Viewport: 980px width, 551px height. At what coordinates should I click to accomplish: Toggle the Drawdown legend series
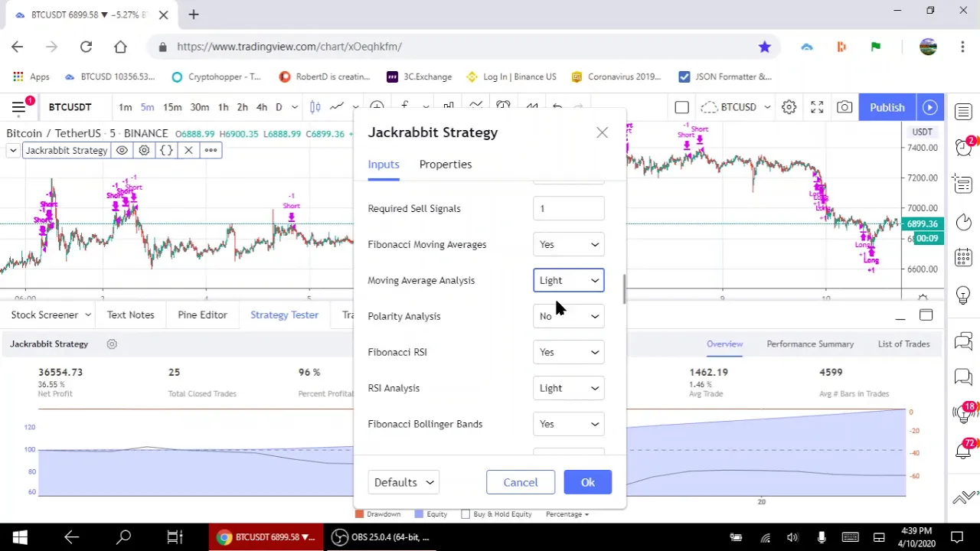click(x=379, y=514)
